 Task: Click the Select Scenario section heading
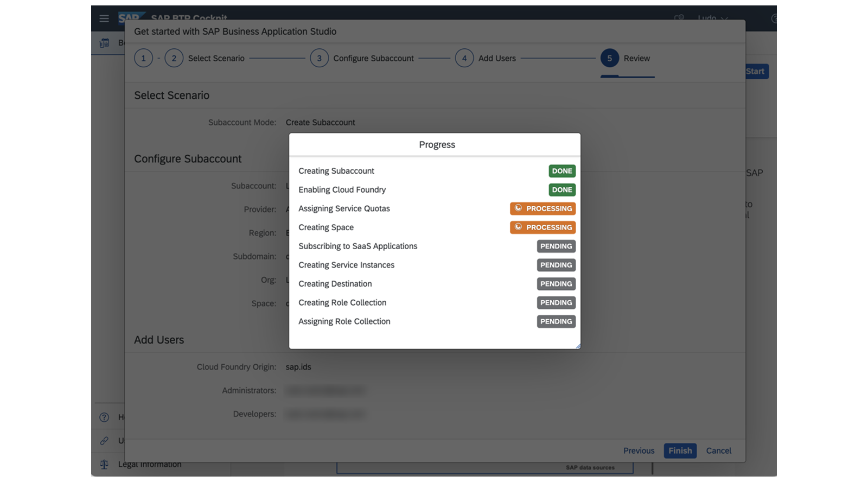[x=171, y=96]
